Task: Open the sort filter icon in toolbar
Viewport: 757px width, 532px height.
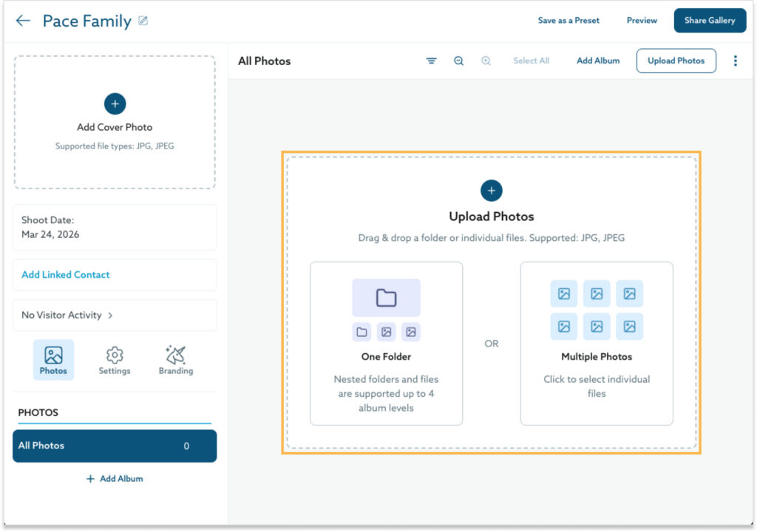Action: (431, 61)
